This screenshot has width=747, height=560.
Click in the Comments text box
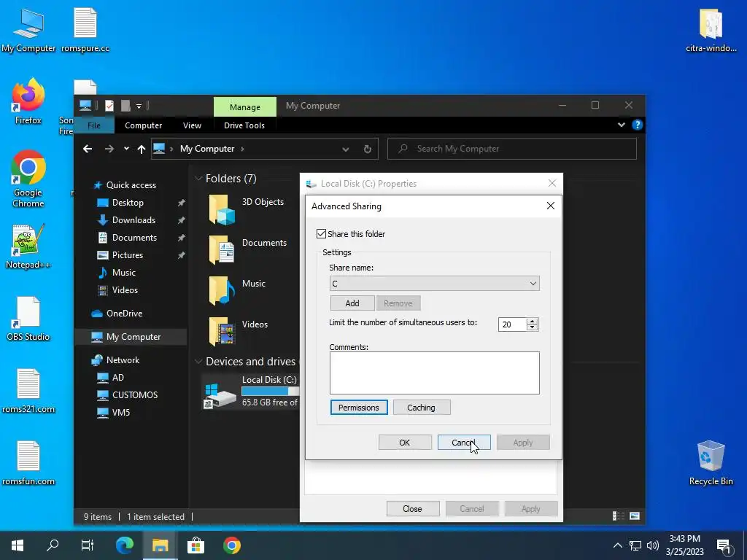pos(435,373)
